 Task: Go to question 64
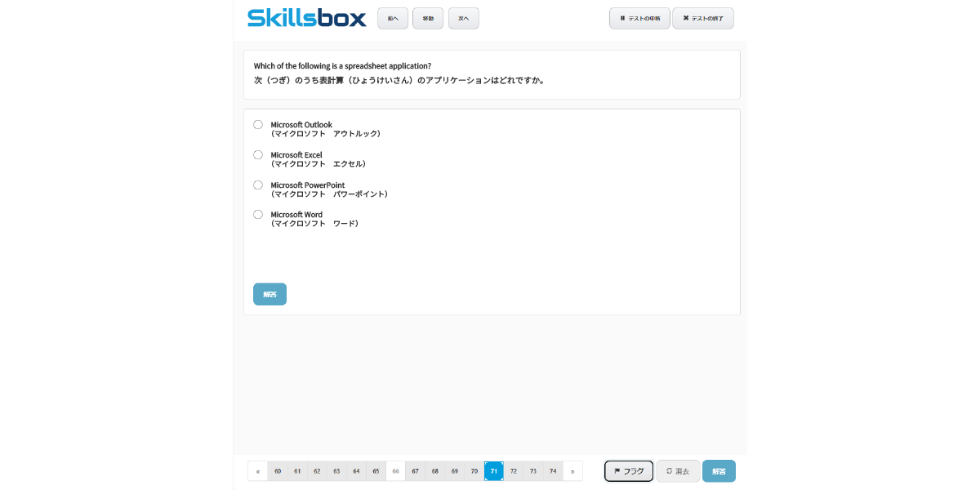pos(356,471)
